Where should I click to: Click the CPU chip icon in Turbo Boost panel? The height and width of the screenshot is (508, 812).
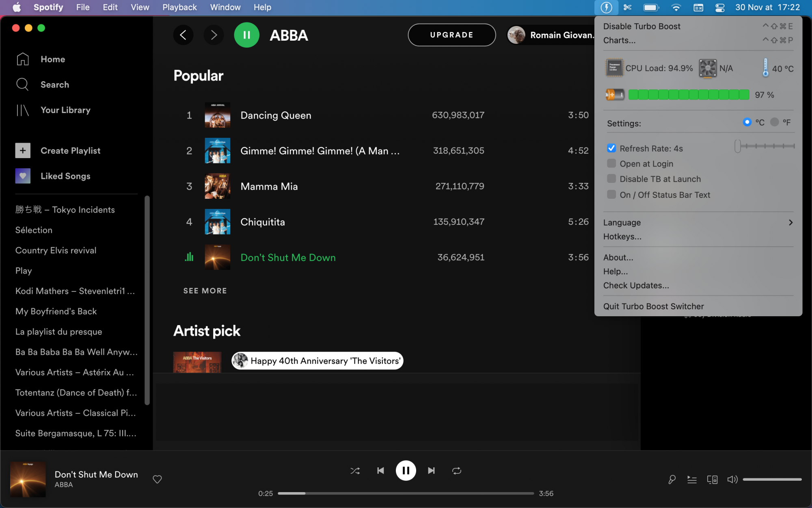[x=614, y=68]
